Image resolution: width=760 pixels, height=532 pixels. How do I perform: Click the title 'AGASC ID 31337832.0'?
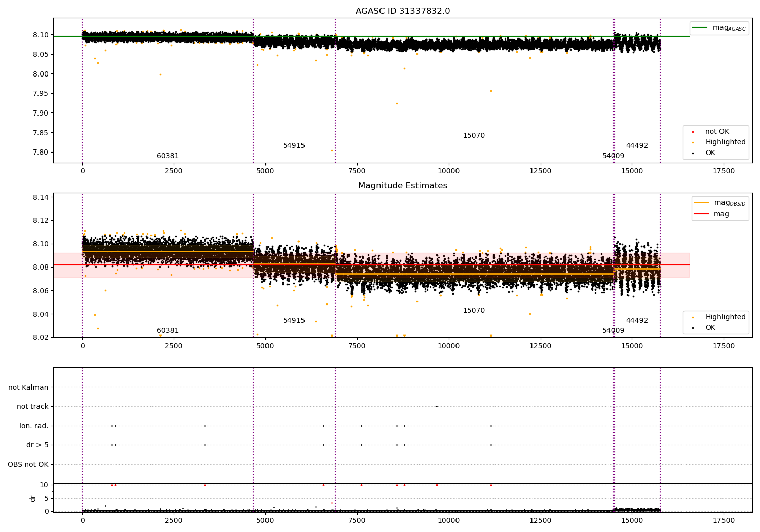point(403,11)
